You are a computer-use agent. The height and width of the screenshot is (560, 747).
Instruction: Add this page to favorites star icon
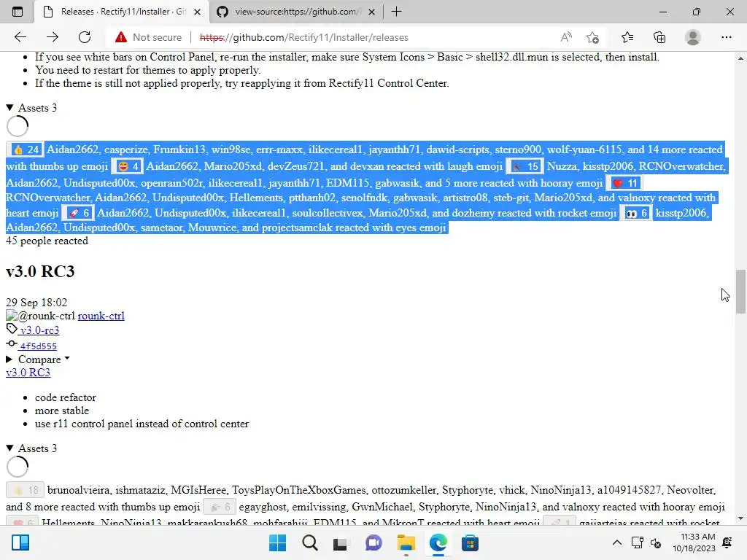[x=592, y=37]
